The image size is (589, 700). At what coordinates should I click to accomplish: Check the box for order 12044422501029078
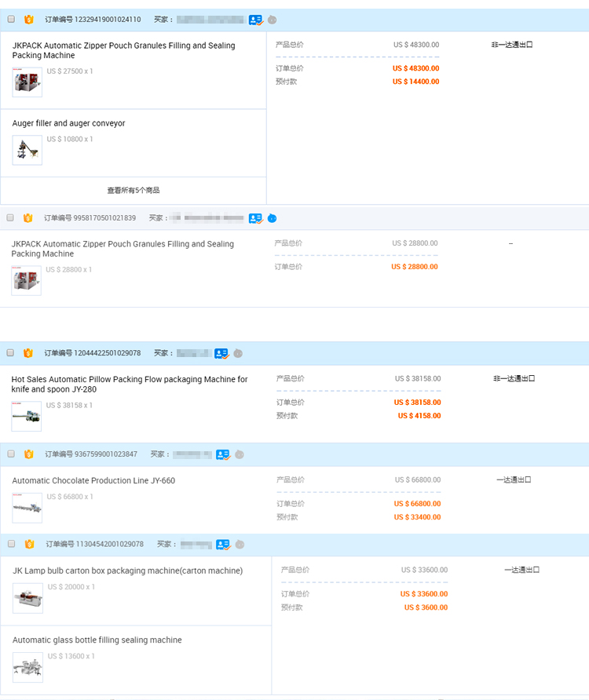click(11, 353)
